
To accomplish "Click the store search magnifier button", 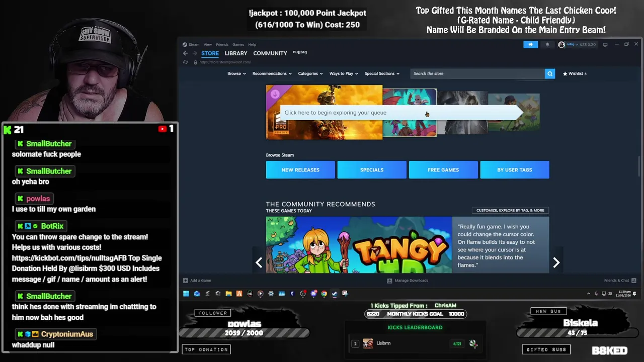I will [x=550, y=73].
